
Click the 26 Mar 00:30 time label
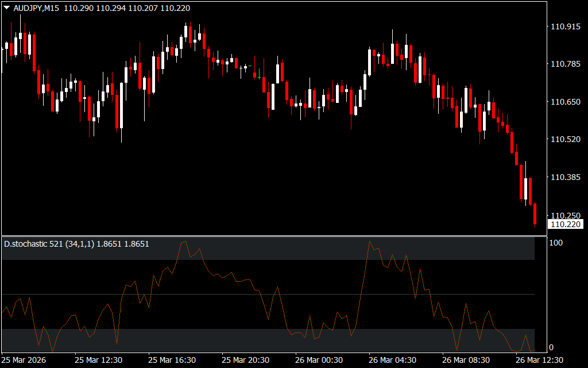pos(319,360)
